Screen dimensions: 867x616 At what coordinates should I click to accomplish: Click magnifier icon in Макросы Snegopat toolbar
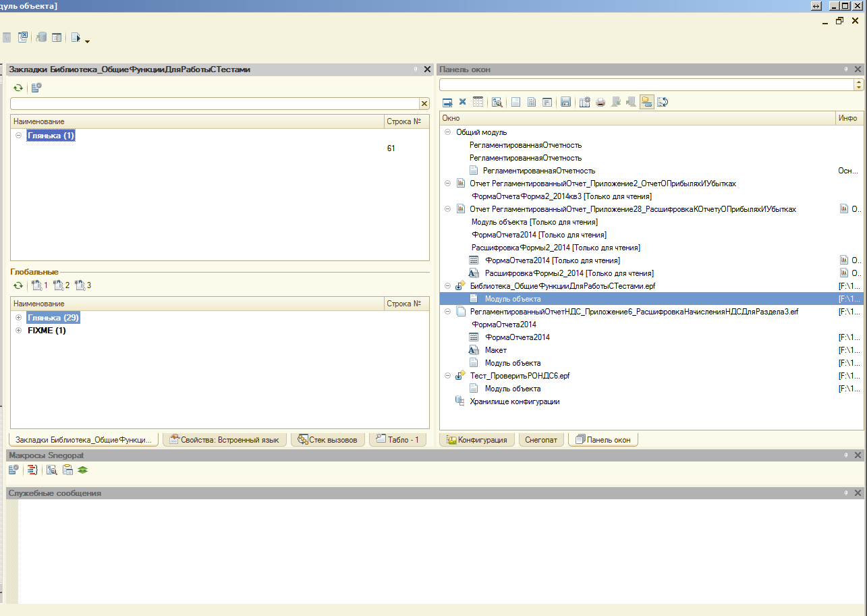tap(51, 470)
